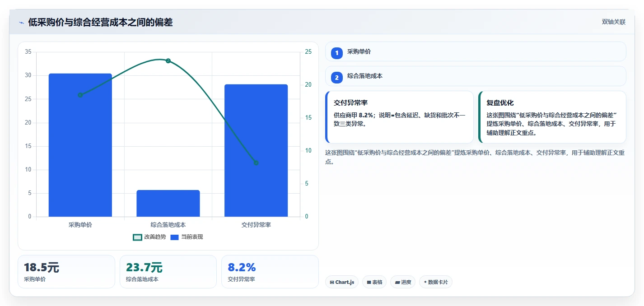Click the 双轴关联 label in the header
The height and width of the screenshot is (306, 644).
pyautogui.click(x=614, y=22)
